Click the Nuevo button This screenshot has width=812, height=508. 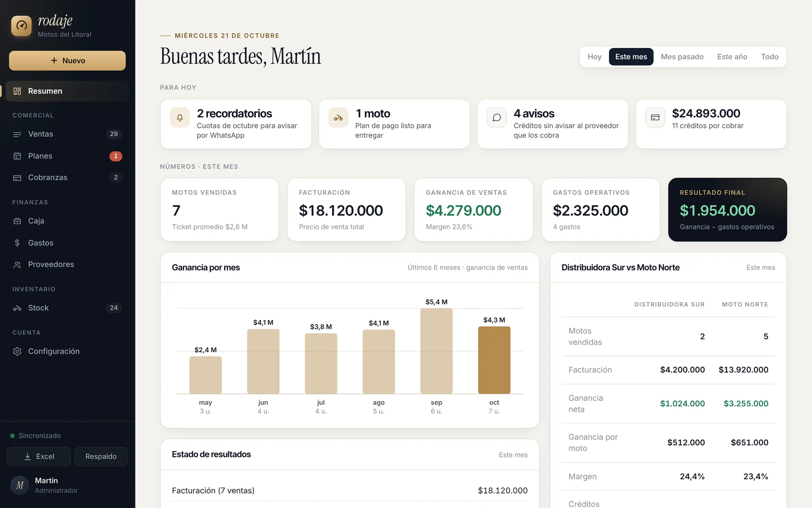point(67,61)
